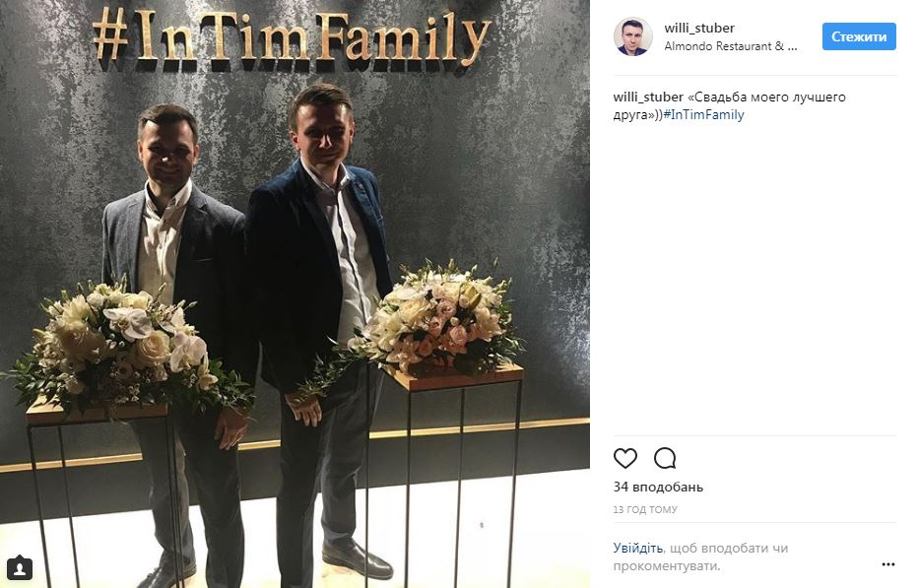Image resolution: width=918 pixels, height=588 pixels.
Task: Click the gold #InTimFamily sign in the photo
Action: (291, 36)
